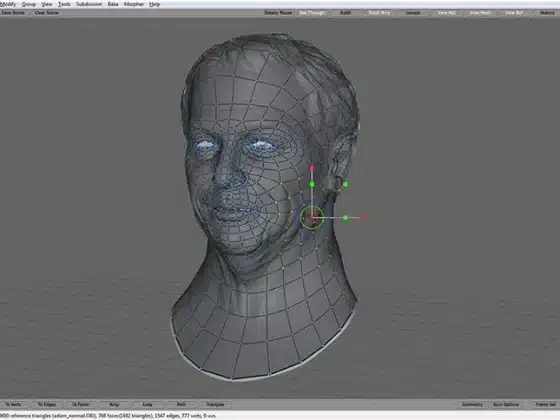Click the Save Scene button
Screen dimensions: 560x420
click(x=13, y=12)
